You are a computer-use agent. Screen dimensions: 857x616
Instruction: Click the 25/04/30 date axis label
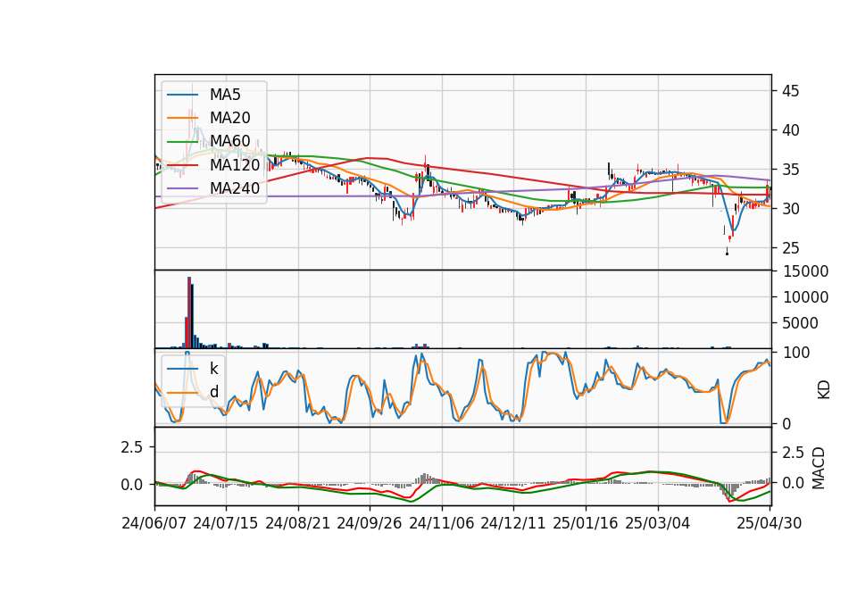[769, 523]
